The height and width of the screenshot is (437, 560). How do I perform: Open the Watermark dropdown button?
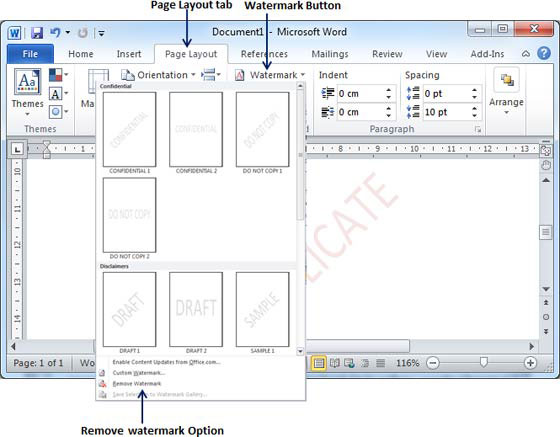[270, 75]
